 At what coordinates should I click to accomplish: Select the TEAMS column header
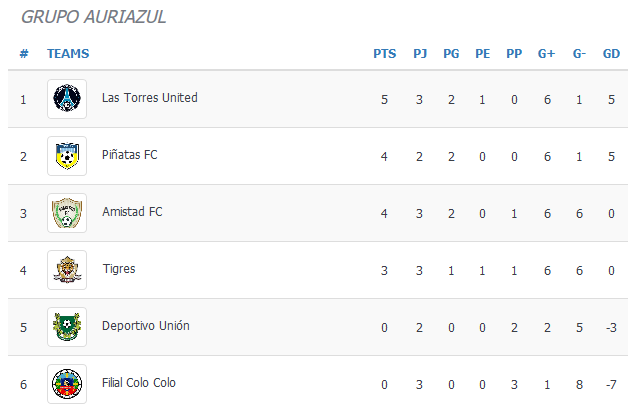tap(68, 54)
